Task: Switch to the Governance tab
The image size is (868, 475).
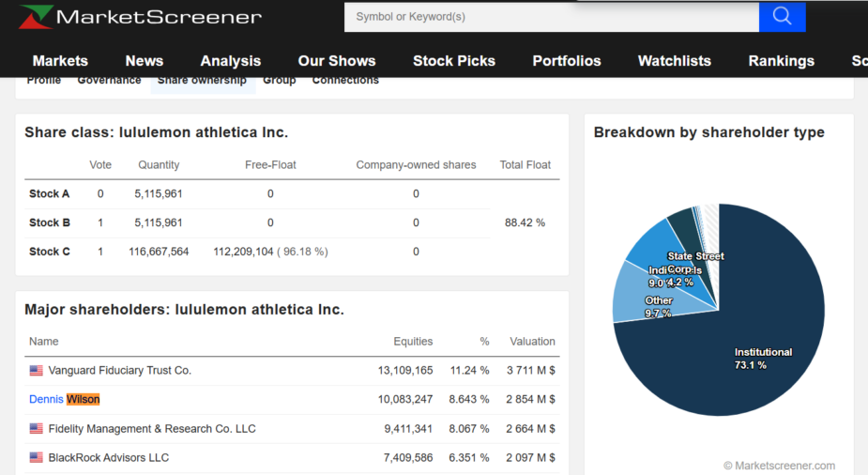Action: click(109, 81)
